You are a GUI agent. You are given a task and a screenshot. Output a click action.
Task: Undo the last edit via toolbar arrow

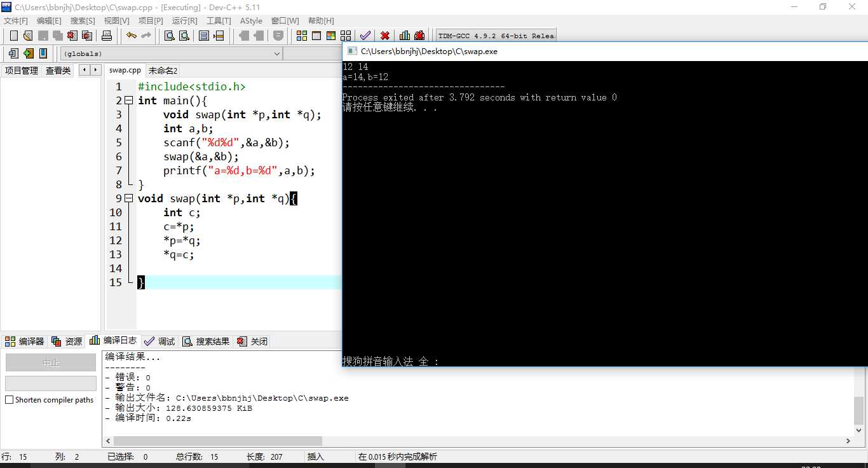[131, 36]
